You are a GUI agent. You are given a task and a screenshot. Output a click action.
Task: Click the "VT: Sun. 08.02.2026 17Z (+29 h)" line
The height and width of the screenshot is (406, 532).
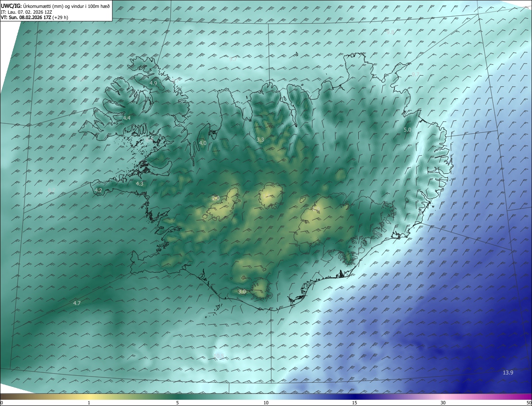(x=34, y=17)
